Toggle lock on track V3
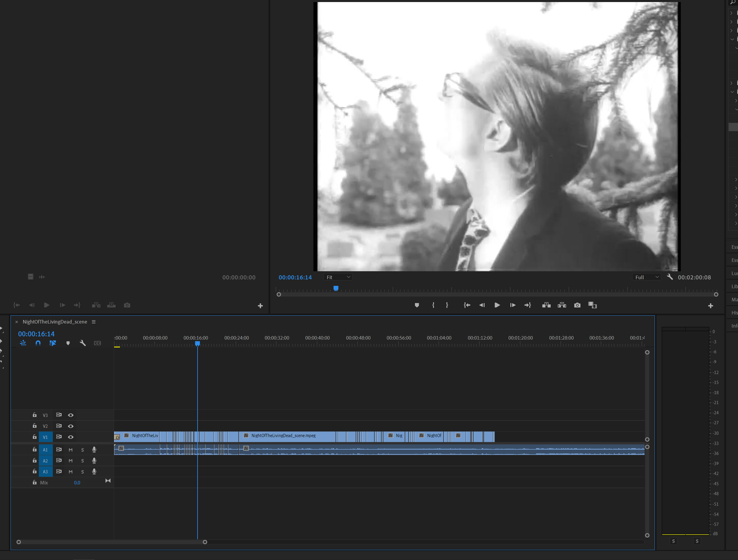Image resolution: width=738 pixels, height=560 pixels. (34, 415)
